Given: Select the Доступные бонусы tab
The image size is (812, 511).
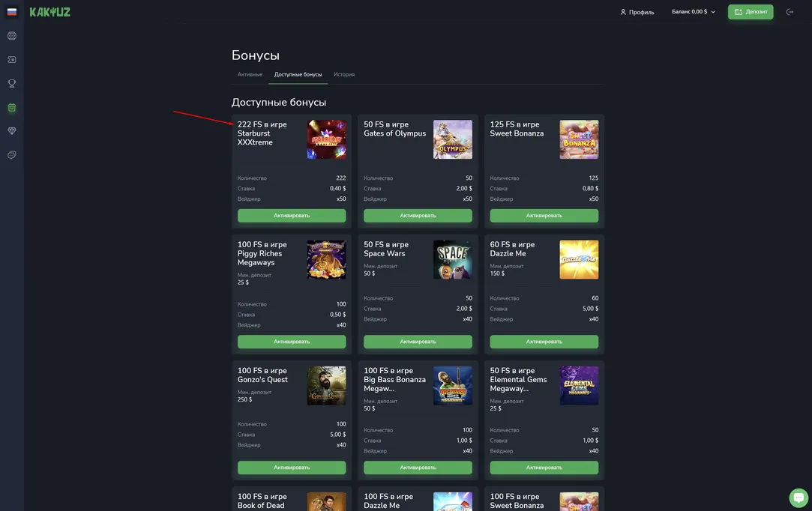Looking at the screenshot, I should click(x=298, y=75).
